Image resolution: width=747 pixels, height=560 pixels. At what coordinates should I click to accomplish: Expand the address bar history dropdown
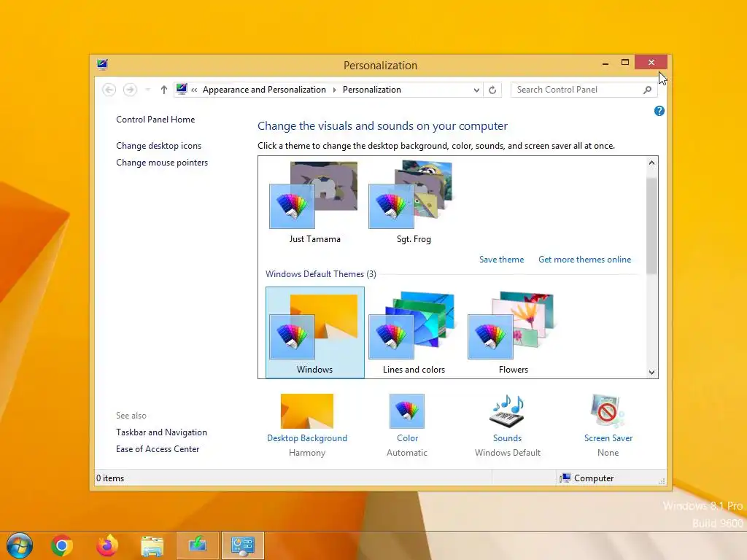pos(476,90)
